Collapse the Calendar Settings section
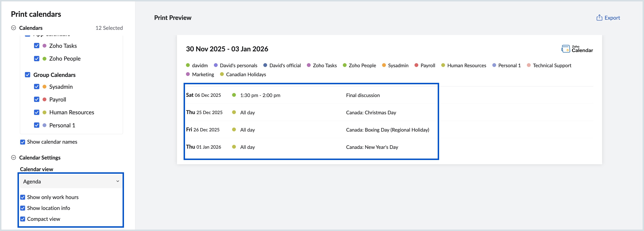 (x=13, y=157)
